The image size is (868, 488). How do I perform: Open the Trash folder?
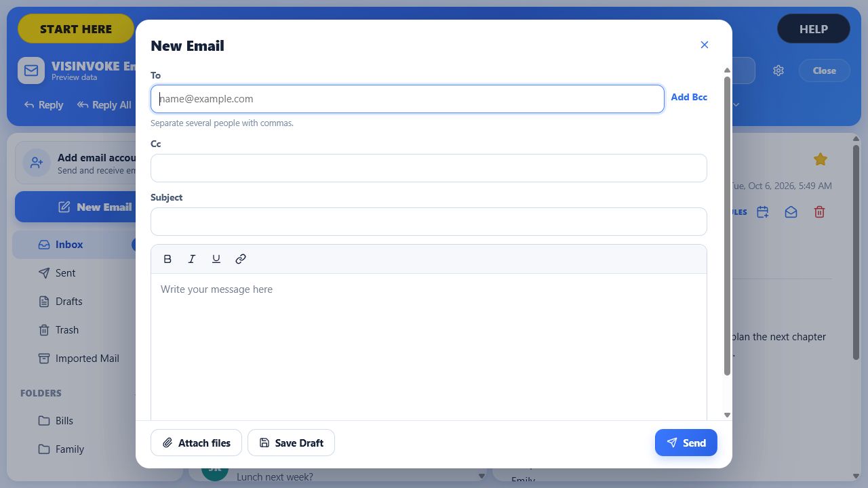(x=74, y=330)
